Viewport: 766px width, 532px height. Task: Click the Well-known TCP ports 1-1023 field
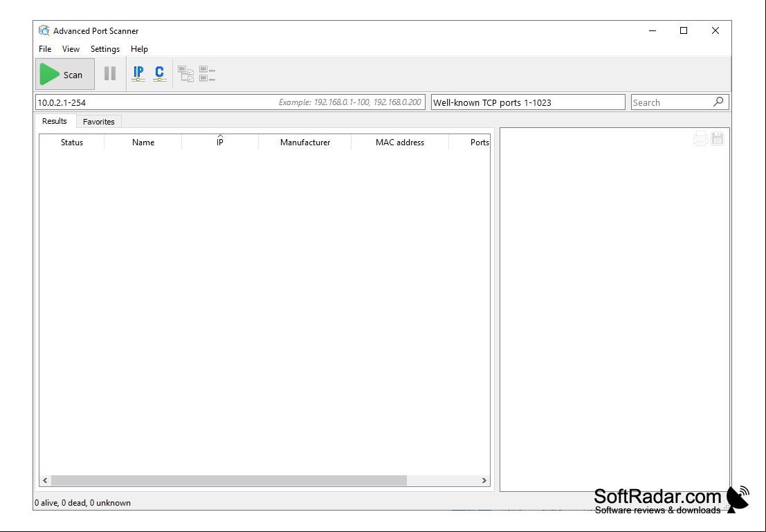(527, 102)
